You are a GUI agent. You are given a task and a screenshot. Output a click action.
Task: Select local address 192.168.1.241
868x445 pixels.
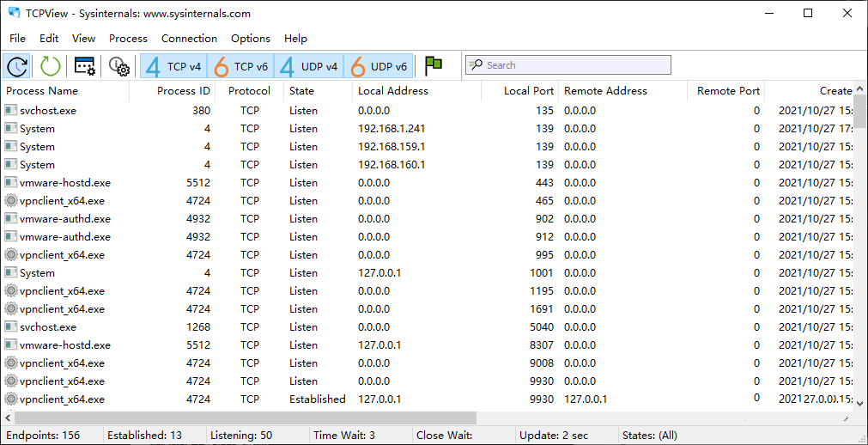[x=392, y=129]
